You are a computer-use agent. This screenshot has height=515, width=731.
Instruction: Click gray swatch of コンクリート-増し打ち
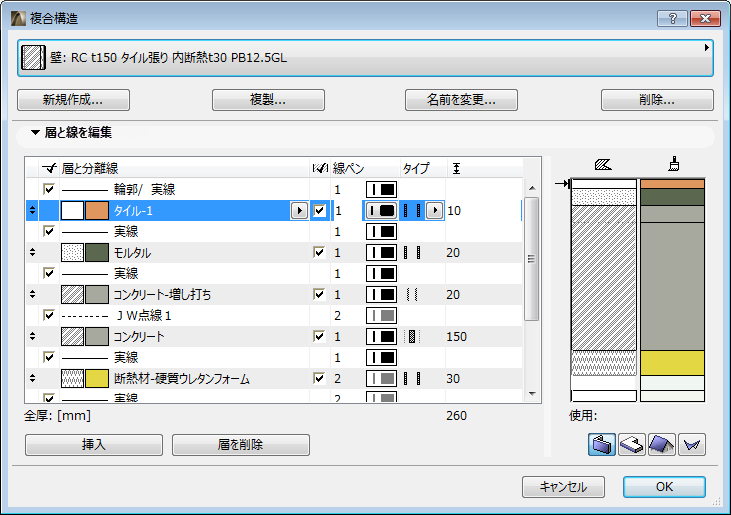97,295
